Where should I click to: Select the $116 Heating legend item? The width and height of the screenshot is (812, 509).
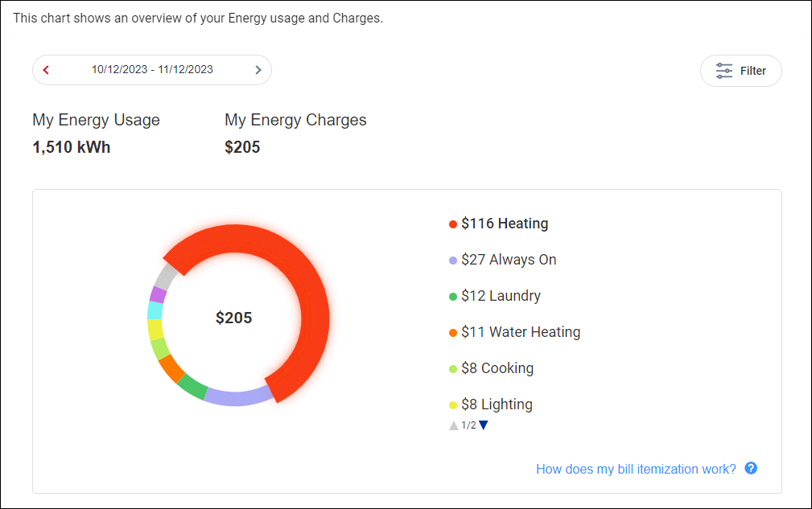click(499, 224)
